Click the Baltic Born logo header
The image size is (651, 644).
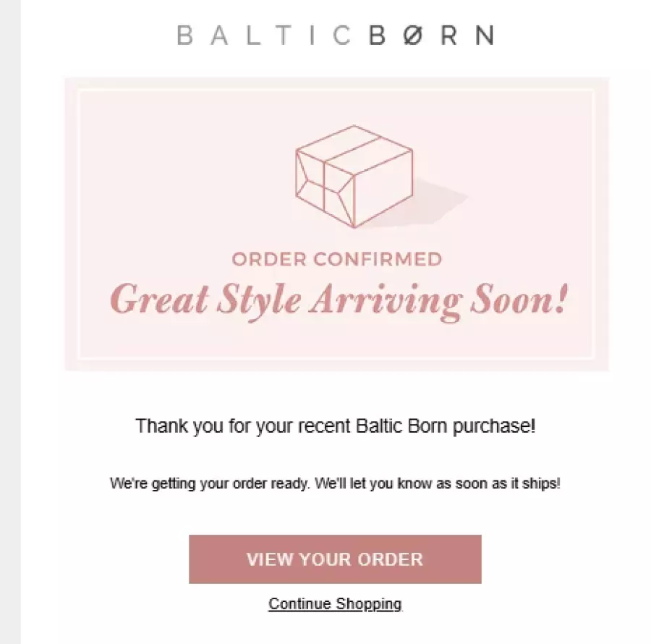pos(336,35)
